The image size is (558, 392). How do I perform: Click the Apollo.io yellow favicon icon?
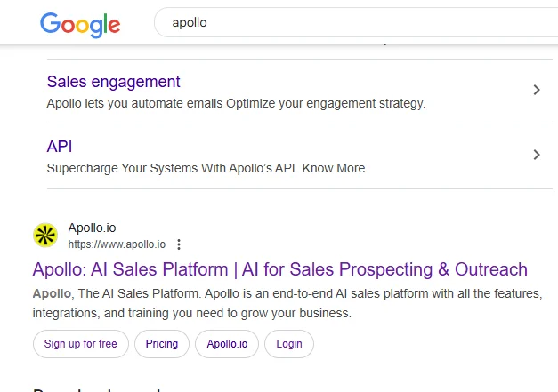pos(45,236)
